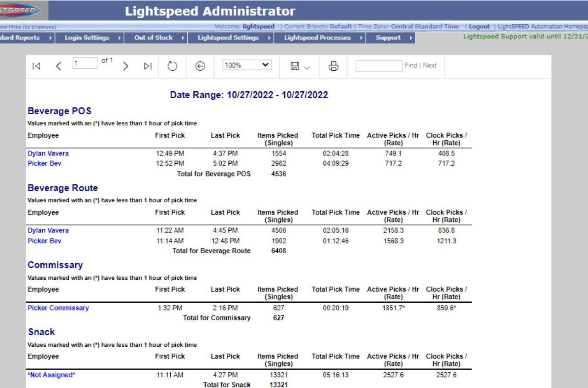Expand Support submenu arrow
The image size is (588, 388).
[x=411, y=38]
